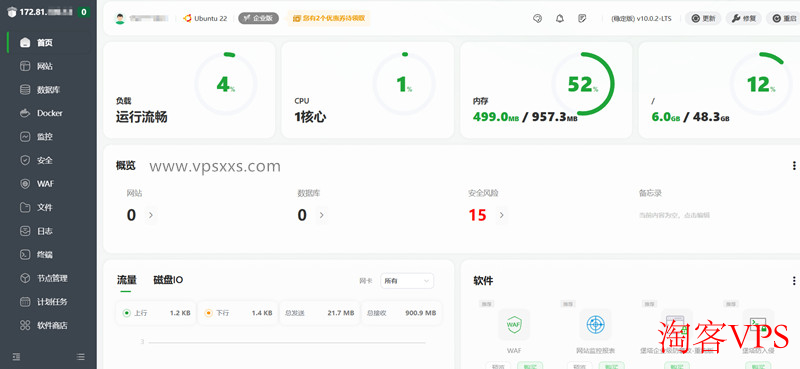This screenshot has height=369, width=800.
Task: Click the WAF software shield icon
Action: [x=513, y=325]
